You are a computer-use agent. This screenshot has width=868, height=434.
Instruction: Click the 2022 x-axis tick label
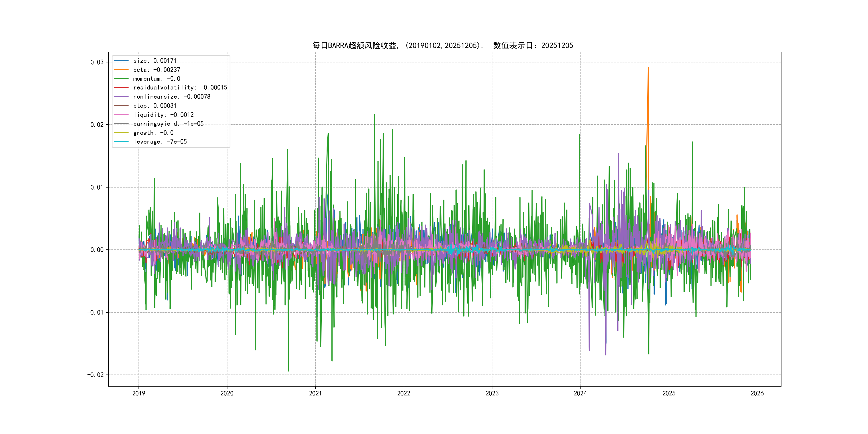[404, 393]
